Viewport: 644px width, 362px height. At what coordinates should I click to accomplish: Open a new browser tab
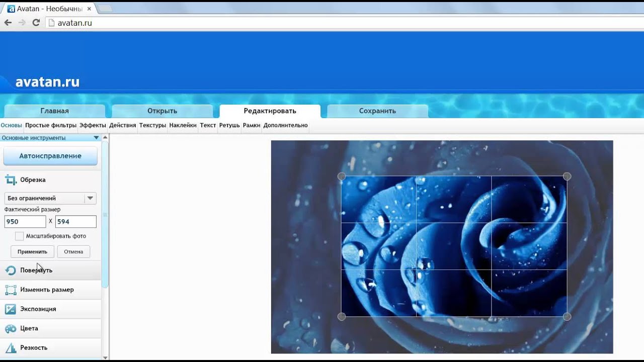coord(105,9)
